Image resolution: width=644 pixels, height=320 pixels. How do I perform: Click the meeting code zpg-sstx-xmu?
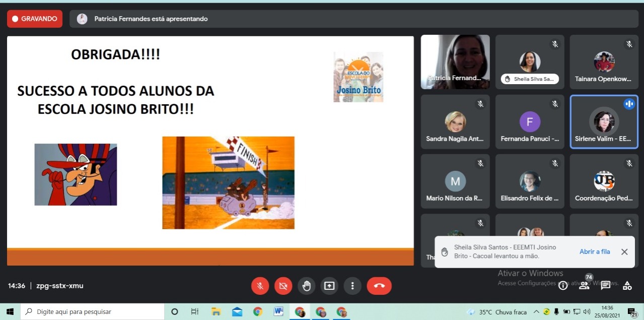point(60,286)
